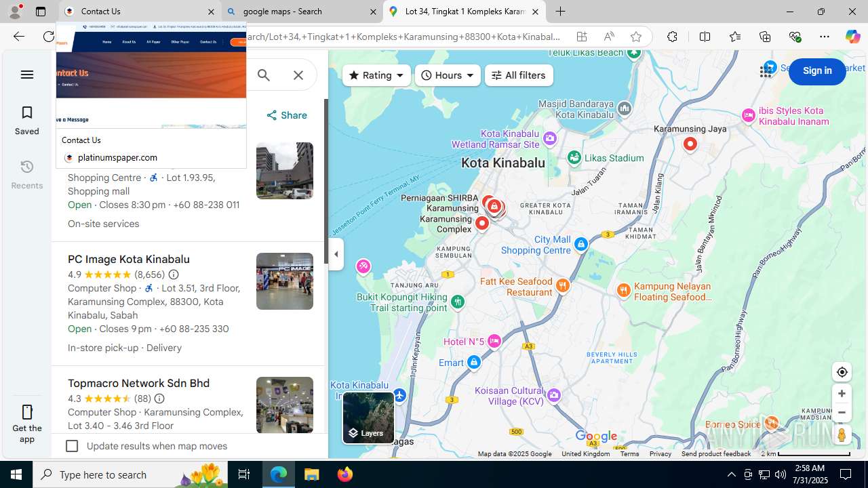Open the Hours filter dropdown
868x488 pixels.
pos(448,75)
